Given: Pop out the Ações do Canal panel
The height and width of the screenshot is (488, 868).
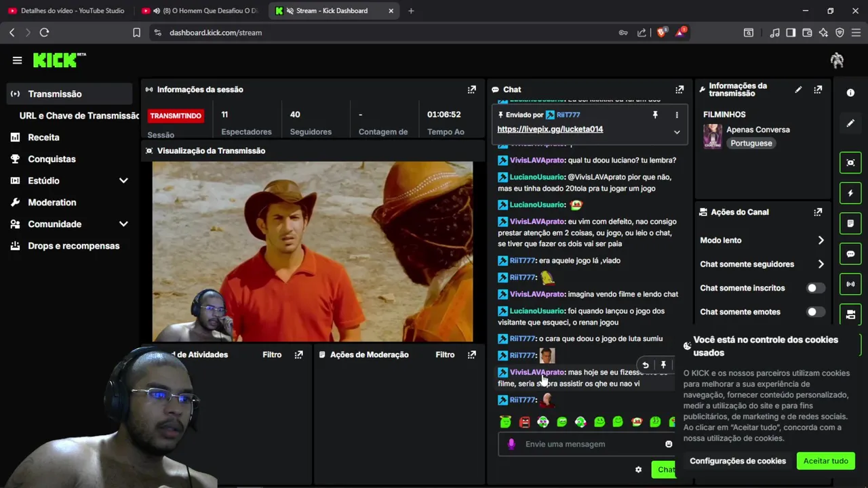Looking at the screenshot, I should point(818,212).
